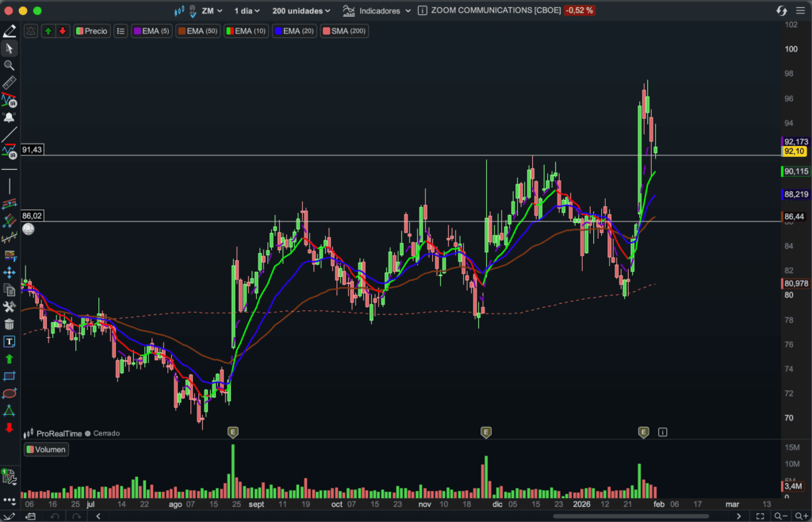Open the 1 día timeframe dropdown
Viewport: 812px width, 522px height.
coord(249,11)
